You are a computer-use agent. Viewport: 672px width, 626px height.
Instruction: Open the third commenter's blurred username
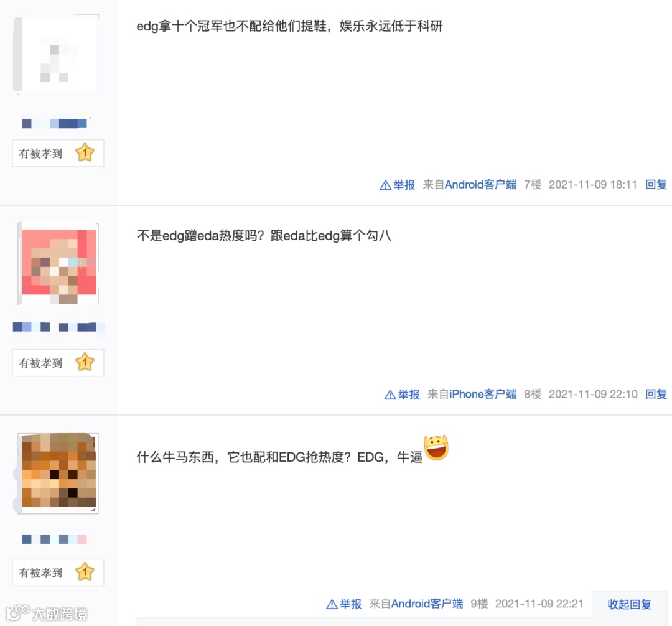(x=54, y=539)
